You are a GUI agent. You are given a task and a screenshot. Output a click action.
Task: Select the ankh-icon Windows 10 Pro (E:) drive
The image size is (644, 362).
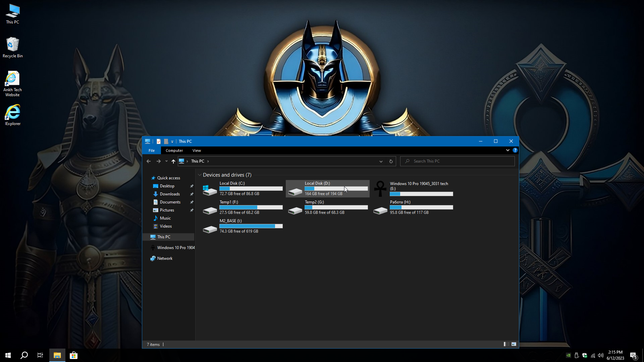tap(380, 189)
